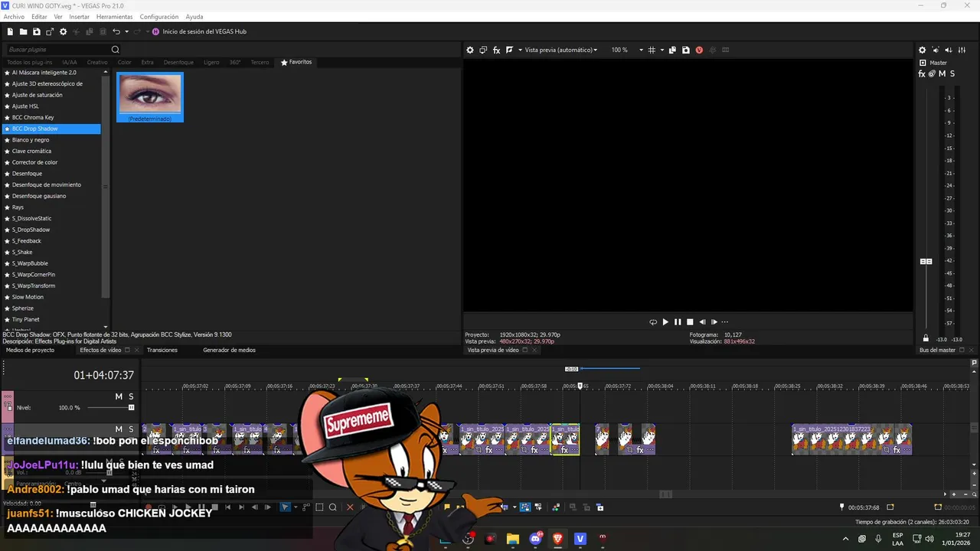
Task: Select the normal edit tool arrow icon
Action: point(285,507)
